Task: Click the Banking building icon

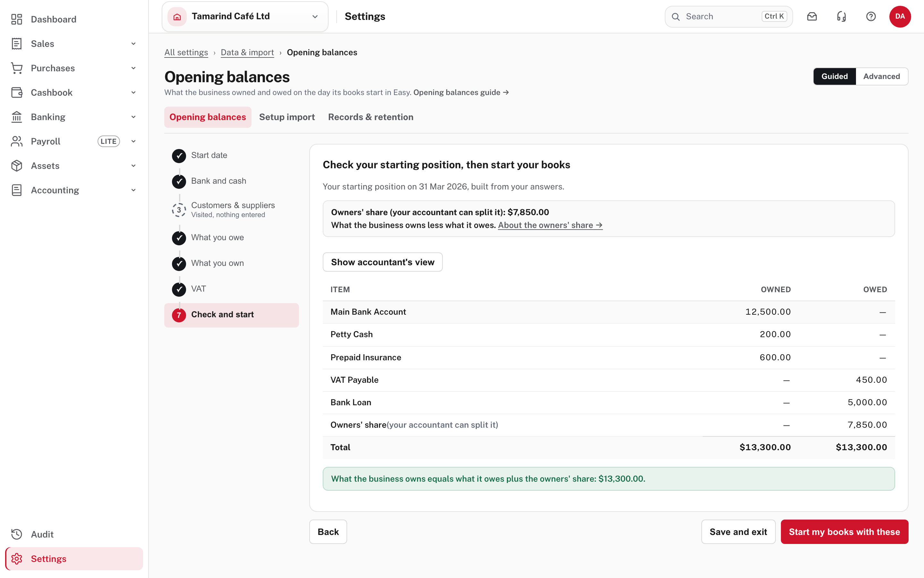Action: (16, 117)
